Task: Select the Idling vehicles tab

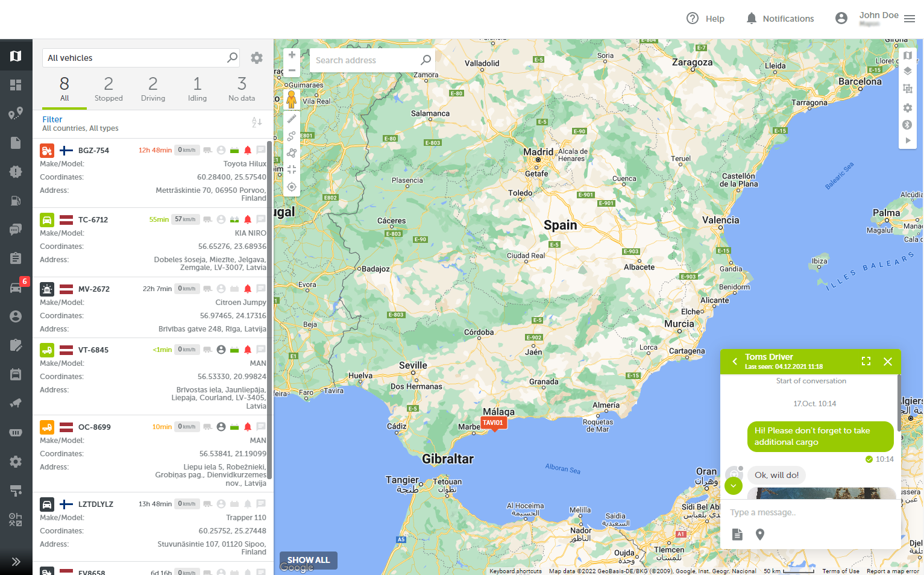Action: 197,89
